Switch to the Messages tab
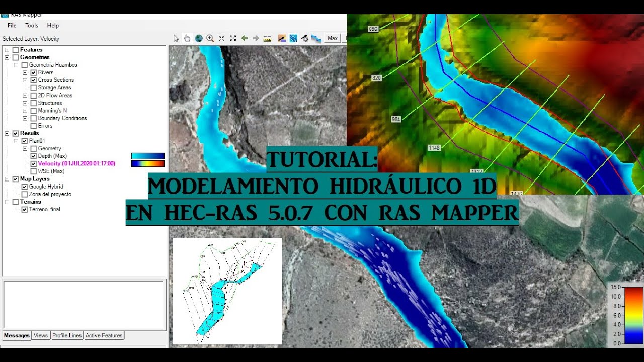The height and width of the screenshot is (362, 644). pos(17,335)
